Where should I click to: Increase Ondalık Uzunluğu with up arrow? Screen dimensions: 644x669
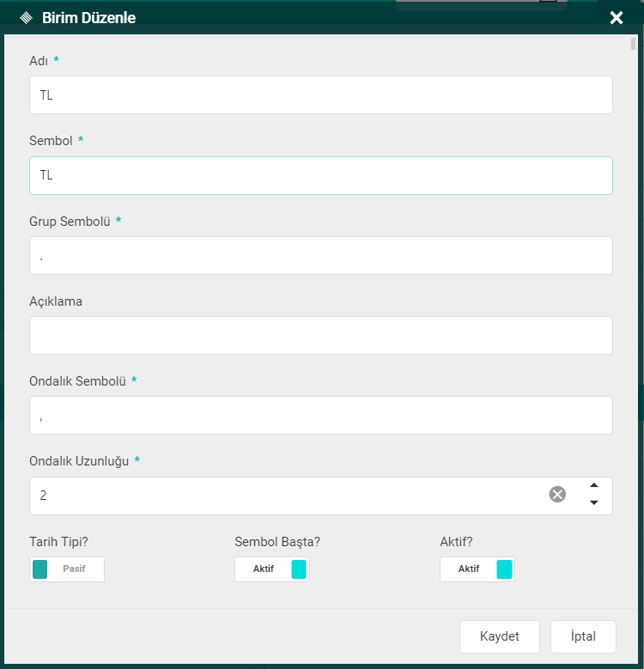[593, 486]
